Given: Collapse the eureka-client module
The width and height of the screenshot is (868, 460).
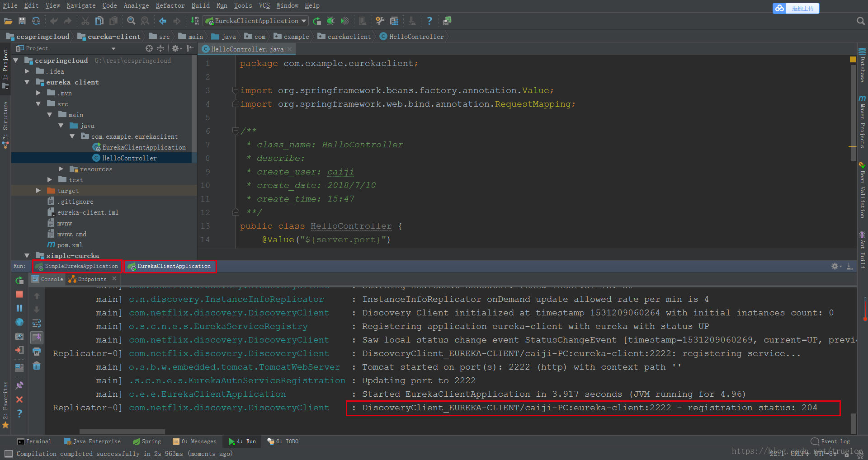Looking at the screenshot, I should [27, 82].
